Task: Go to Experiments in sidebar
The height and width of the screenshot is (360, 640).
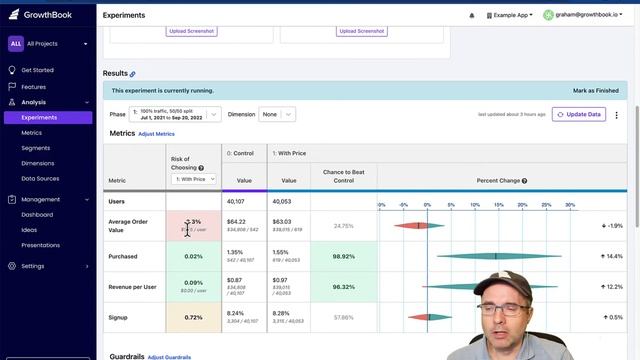Action: pos(48,118)
